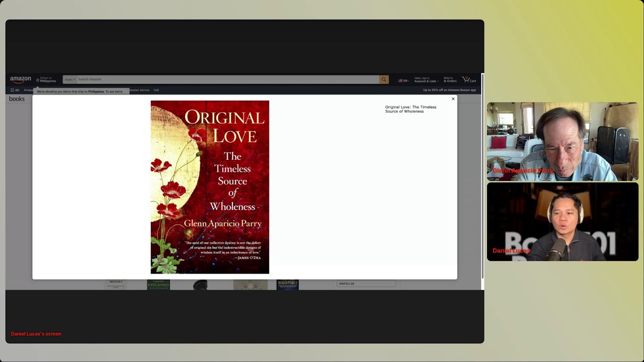Go to Returns & Orders
Image resolution: width=644 pixels, height=362 pixels.
click(x=450, y=79)
